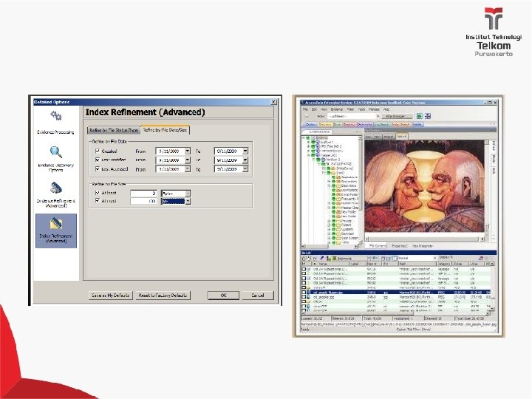Click the old people illusion image preview

pyautogui.click(x=424, y=186)
